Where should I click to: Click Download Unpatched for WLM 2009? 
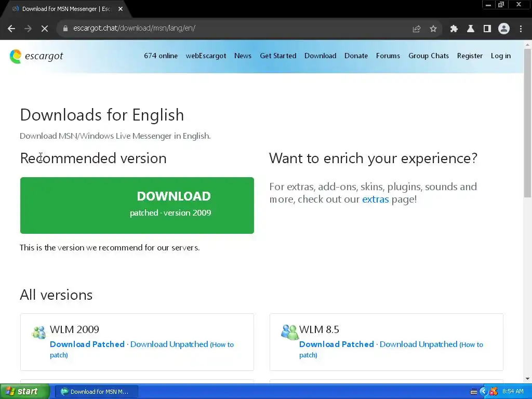click(169, 344)
